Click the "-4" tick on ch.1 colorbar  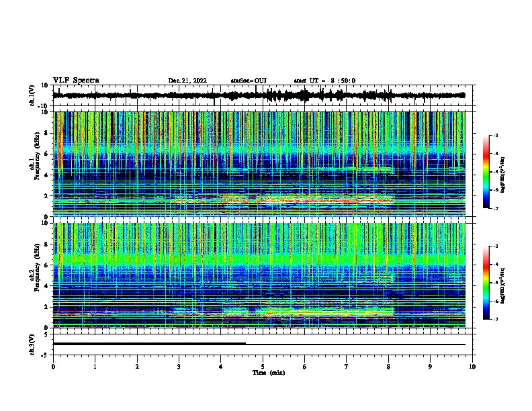(x=496, y=154)
